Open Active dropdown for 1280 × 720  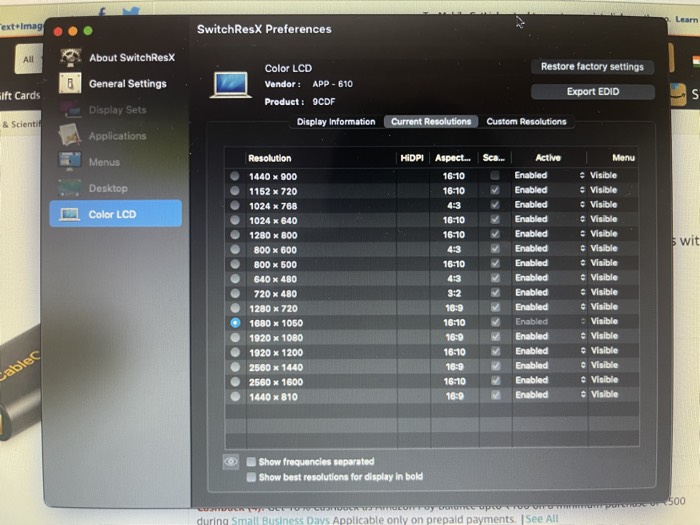(549, 307)
